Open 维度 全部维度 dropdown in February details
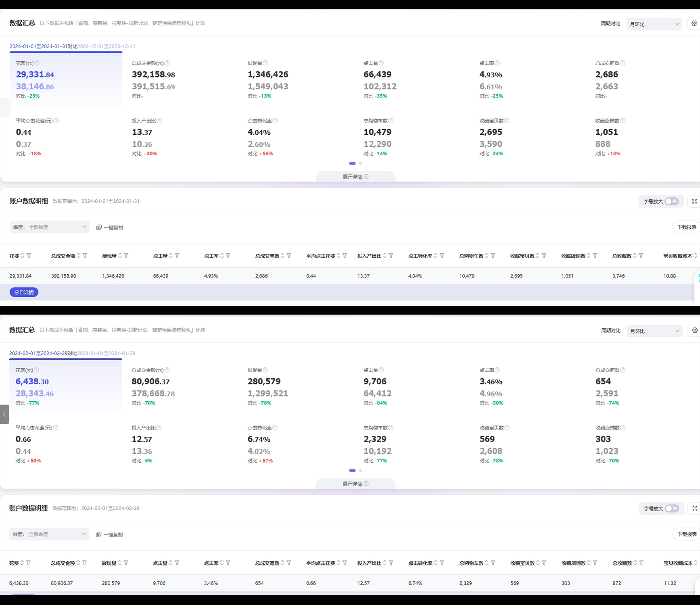 [49, 534]
